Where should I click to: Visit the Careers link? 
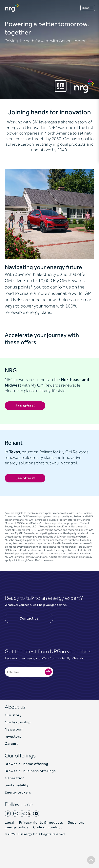11,743
